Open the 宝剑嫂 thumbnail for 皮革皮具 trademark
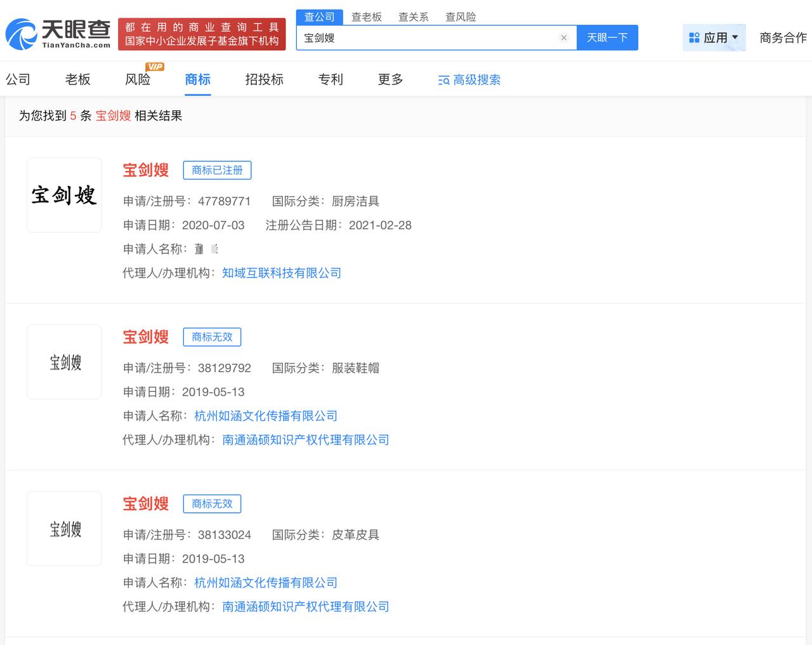 64,529
